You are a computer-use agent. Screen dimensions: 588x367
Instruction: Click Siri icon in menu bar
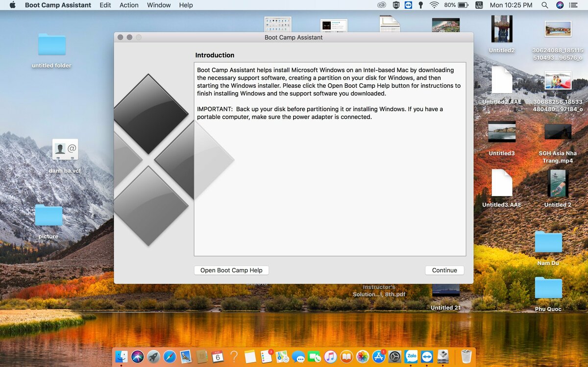point(560,5)
